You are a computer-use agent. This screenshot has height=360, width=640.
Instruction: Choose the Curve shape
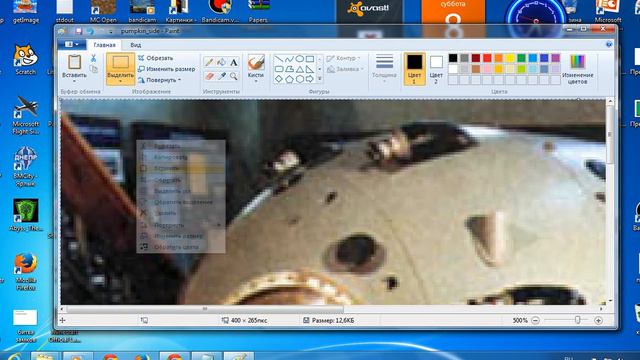click(289, 59)
